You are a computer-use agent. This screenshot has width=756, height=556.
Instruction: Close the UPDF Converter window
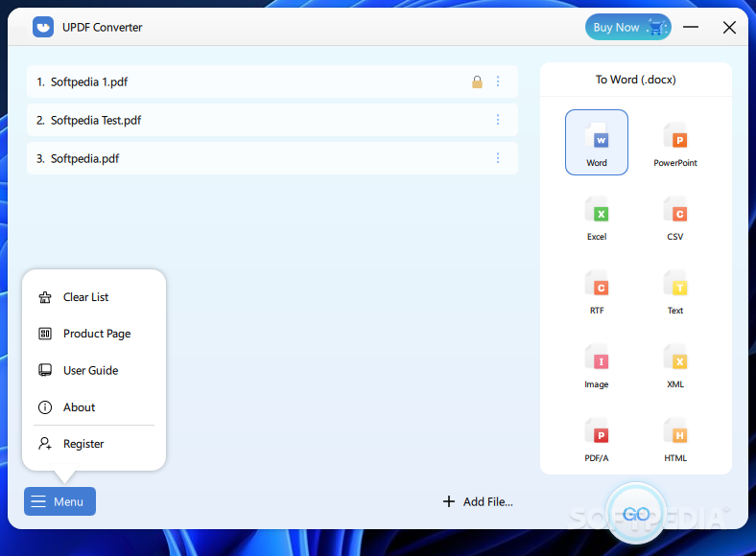click(x=729, y=28)
